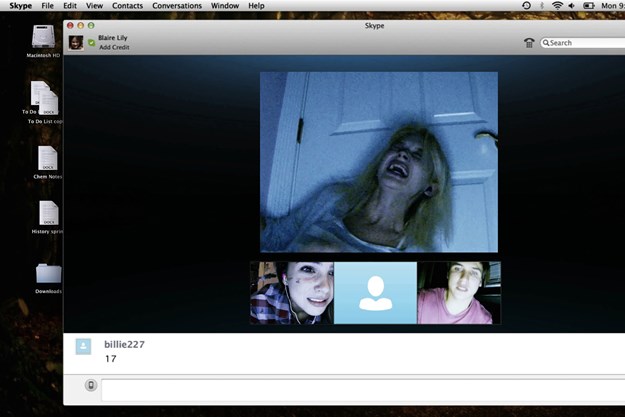This screenshot has height=417, width=625.
Task: Open the dial pad phone icon
Action: click(x=529, y=43)
